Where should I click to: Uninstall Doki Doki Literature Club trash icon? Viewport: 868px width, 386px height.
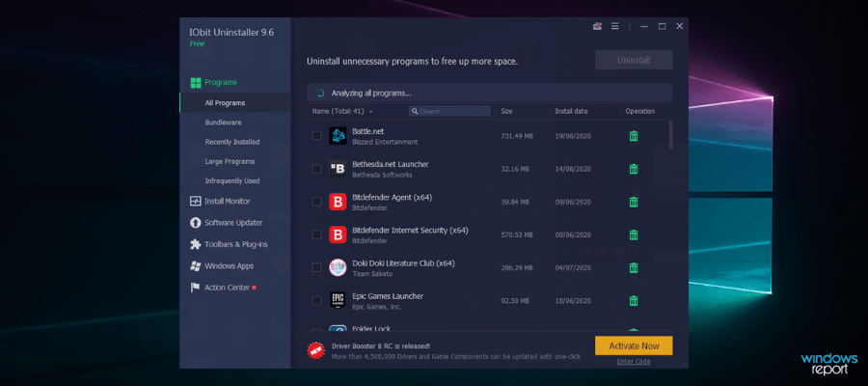point(634,267)
